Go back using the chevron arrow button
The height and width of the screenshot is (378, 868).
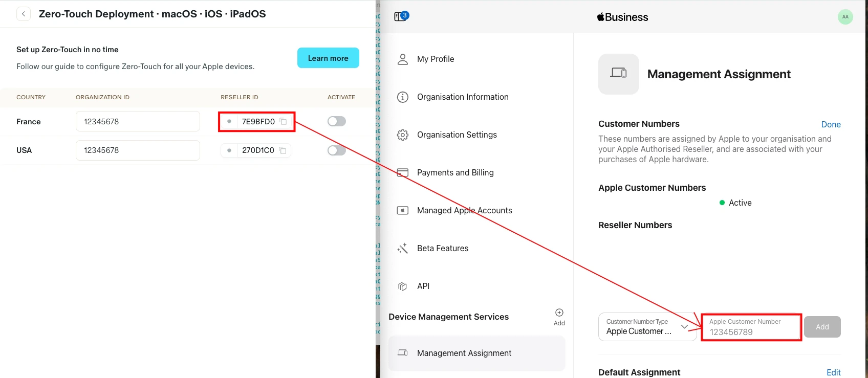24,14
